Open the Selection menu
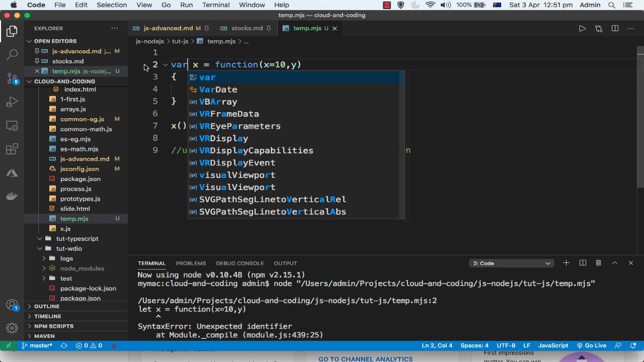The image size is (644, 362). [x=112, y=5]
